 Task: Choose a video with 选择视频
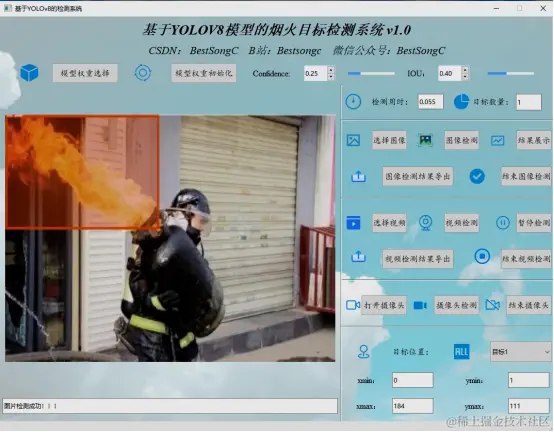pyautogui.click(x=389, y=223)
